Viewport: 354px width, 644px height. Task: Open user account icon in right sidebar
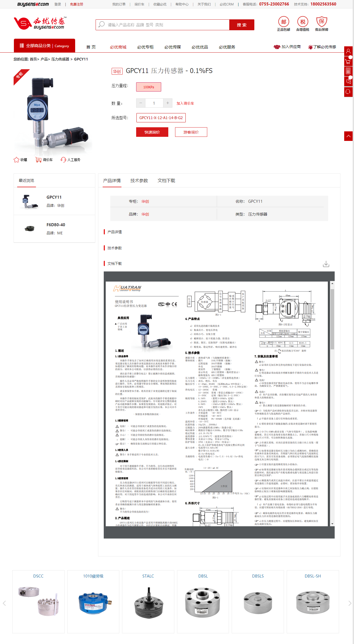pos(348,51)
